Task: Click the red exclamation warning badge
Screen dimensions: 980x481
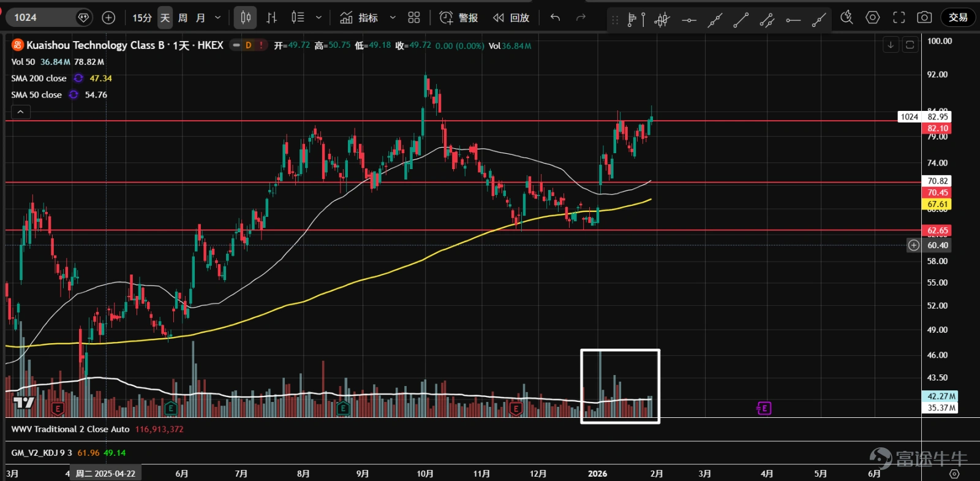Action: pos(262,45)
